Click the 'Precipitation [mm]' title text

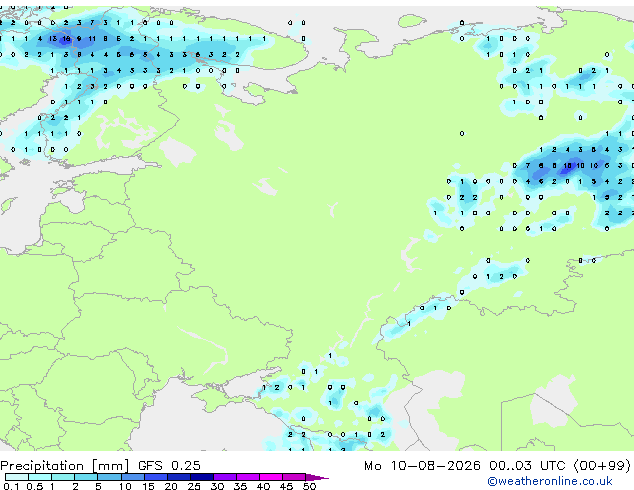click(65, 466)
